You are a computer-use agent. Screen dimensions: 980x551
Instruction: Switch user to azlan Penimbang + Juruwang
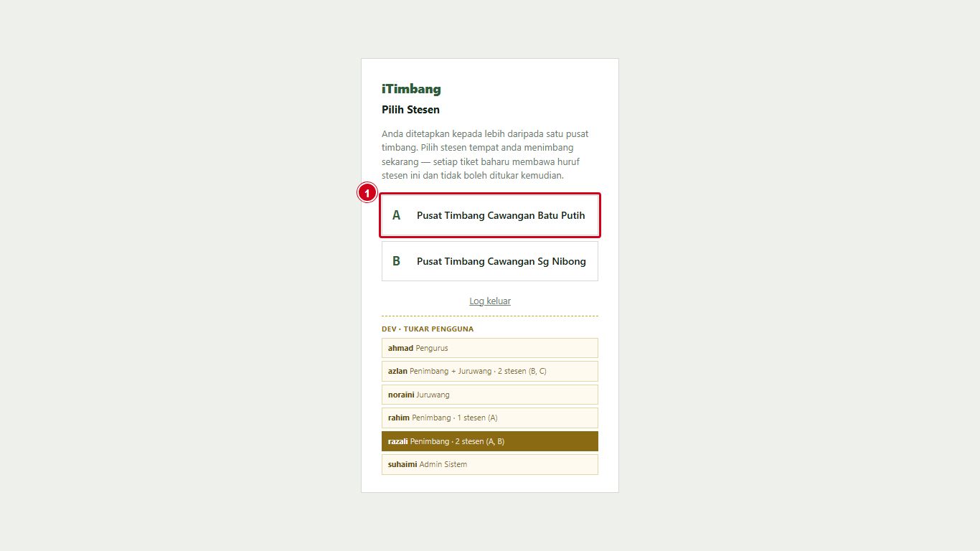tap(490, 371)
